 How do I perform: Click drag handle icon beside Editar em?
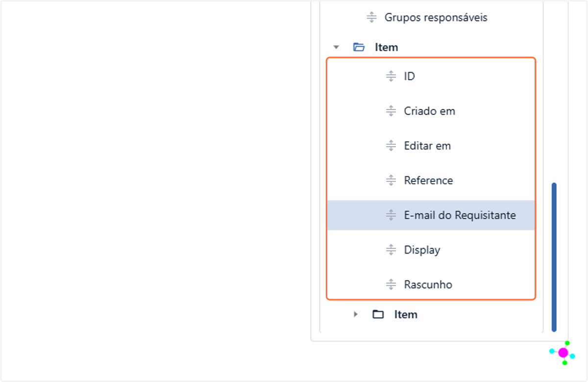click(391, 146)
